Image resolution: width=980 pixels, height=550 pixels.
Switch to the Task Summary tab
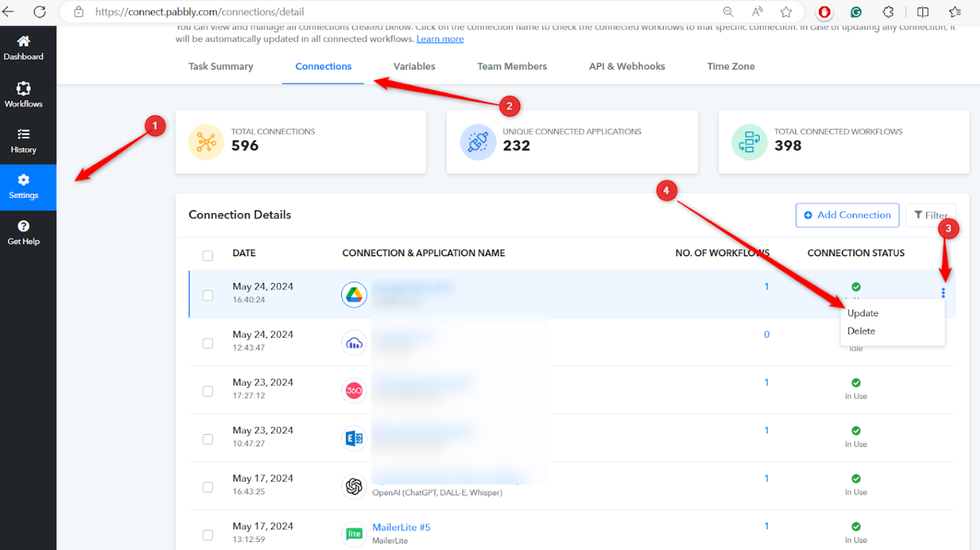pos(221,66)
